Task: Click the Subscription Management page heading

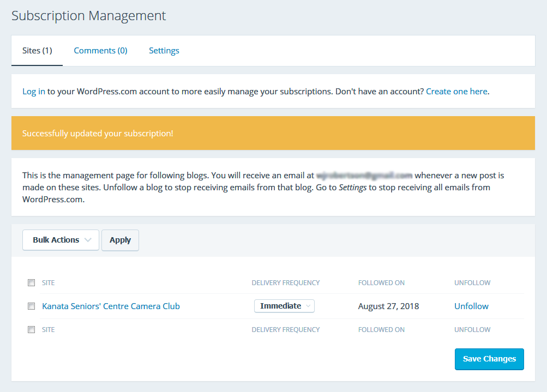Action: point(88,16)
